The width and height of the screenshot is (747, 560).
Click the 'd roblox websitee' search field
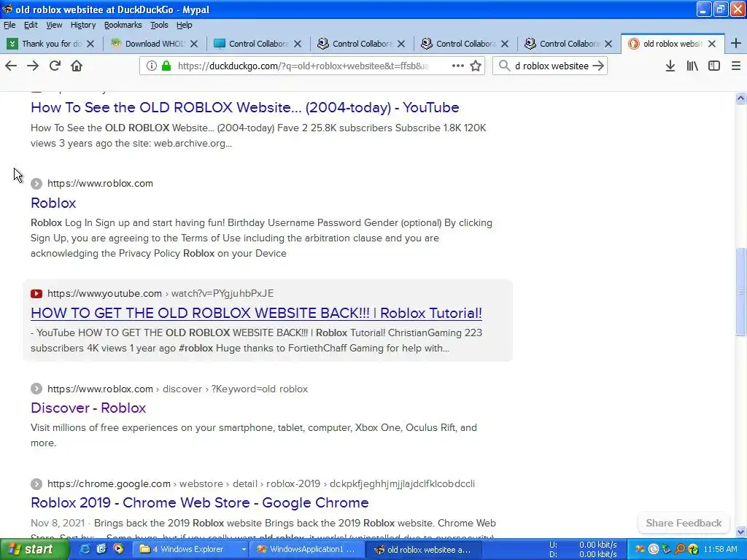[x=551, y=66]
